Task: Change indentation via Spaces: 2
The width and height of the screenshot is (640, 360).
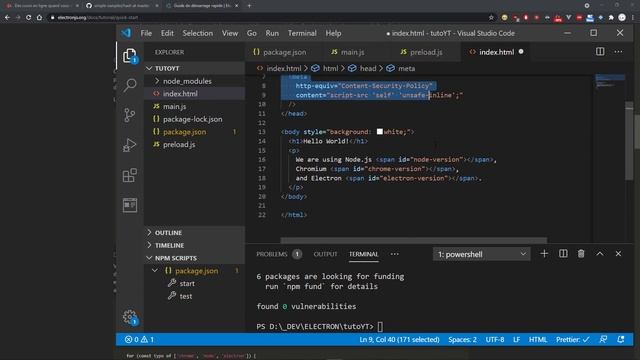Action: pyautogui.click(x=462, y=340)
